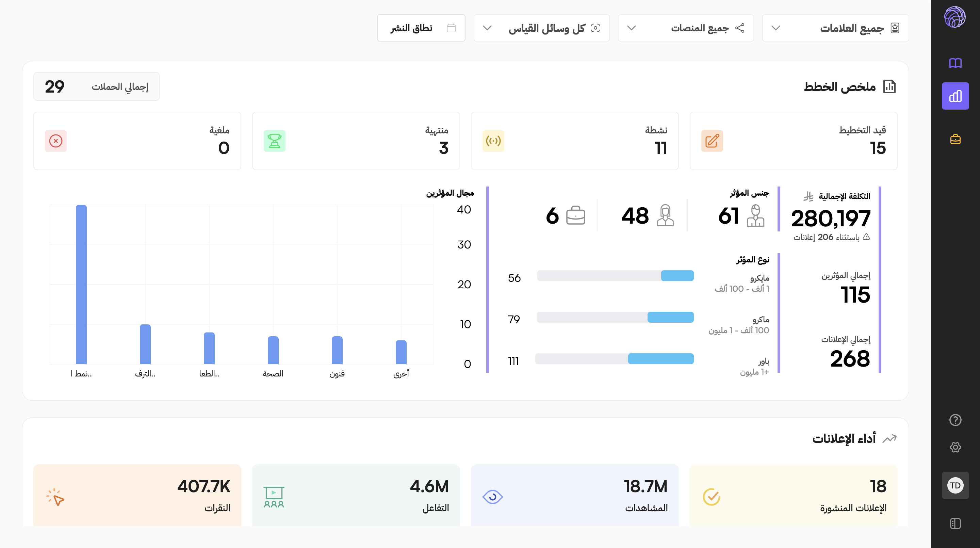
Task: Toggle the sidebar panel layout icon
Action: click(955, 523)
